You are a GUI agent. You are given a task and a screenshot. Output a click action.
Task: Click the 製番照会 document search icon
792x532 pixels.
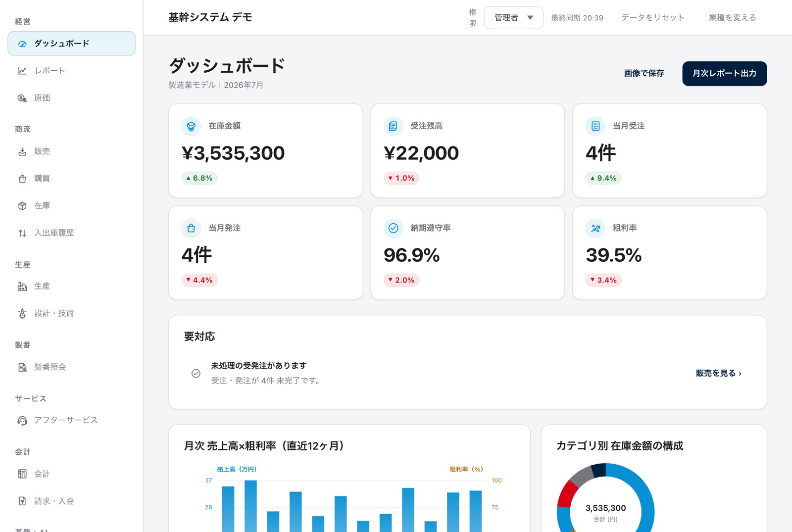pyautogui.click(x=22, y=367)
